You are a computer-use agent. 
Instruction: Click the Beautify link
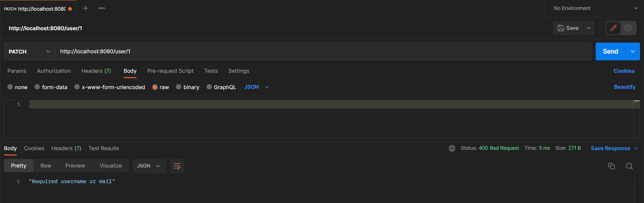tap(624, 87)
